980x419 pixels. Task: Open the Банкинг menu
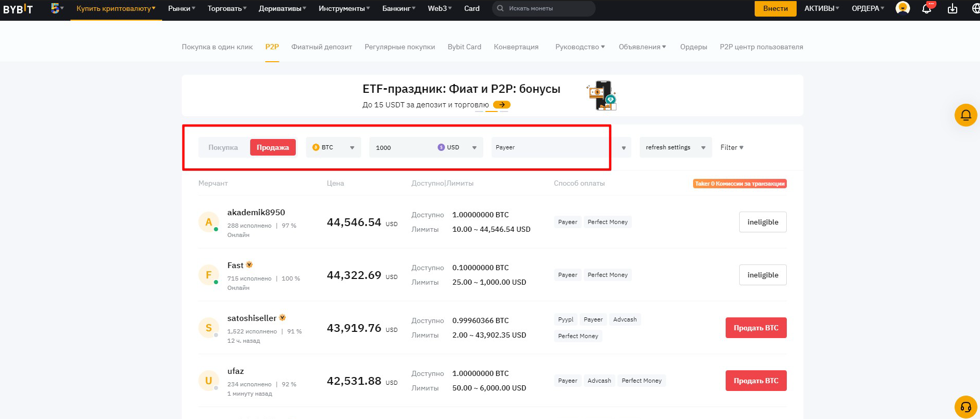pos(399,8)
